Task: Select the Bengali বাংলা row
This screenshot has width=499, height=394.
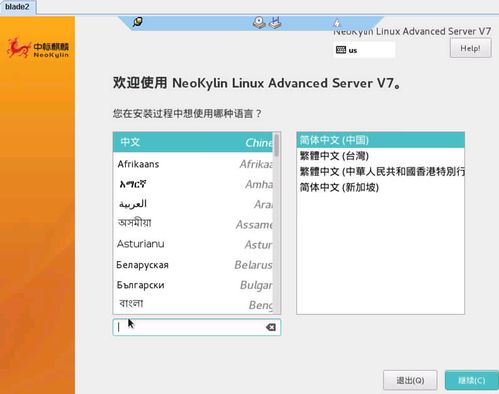Action: click(193, 304)
